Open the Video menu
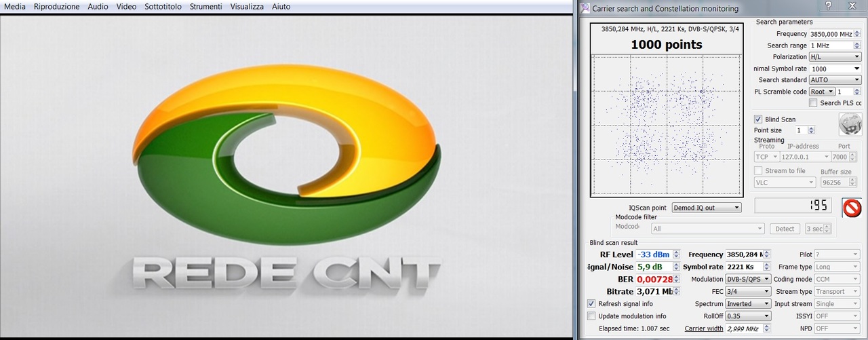This screenshot has width=868, height=340. [x=126, y=7]
